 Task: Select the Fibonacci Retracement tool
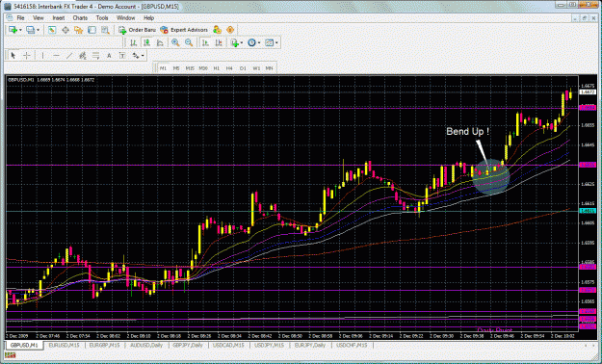pos(95,56)
